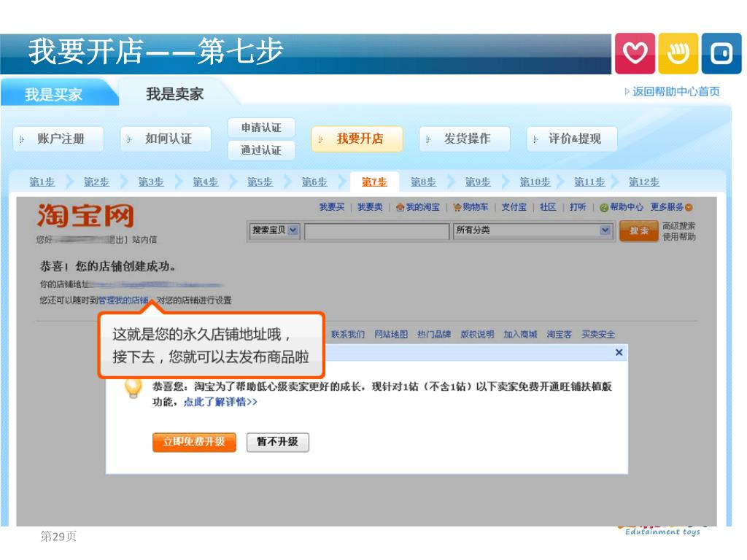Open 管理我的店铺 link

pos(123,300)
